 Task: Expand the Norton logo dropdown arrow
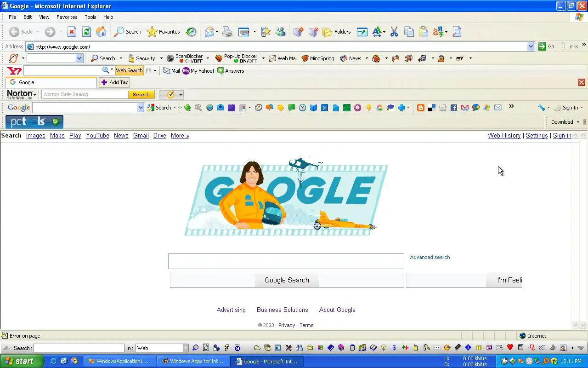(34, 95)
